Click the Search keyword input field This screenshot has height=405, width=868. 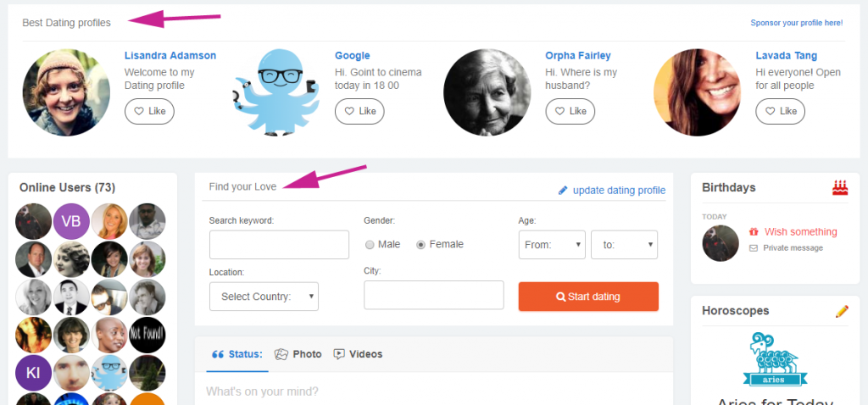click(279, 245)
